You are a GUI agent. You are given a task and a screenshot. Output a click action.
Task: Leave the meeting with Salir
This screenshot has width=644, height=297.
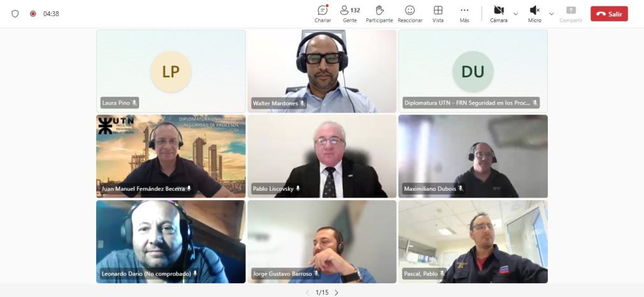(x=609, y=14)
